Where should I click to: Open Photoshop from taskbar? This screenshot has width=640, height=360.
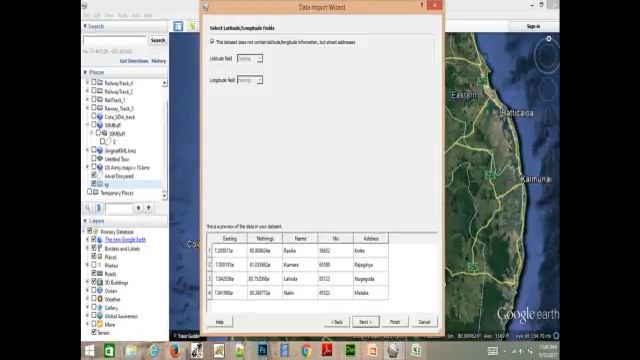(262, 351)
